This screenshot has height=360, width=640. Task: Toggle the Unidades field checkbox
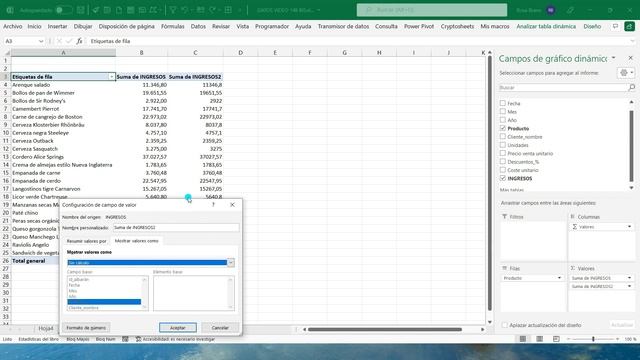pos(502,145)
